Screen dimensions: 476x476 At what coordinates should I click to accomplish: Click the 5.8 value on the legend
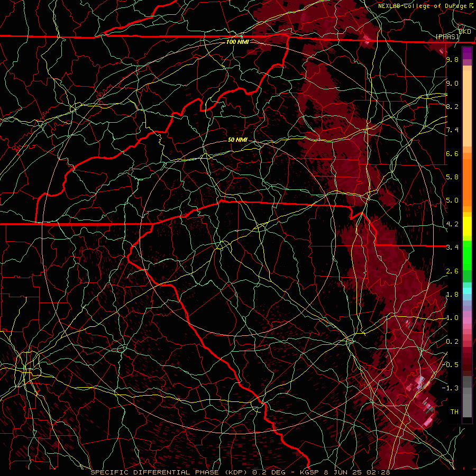pyautogui.click(x=452, y=177)
